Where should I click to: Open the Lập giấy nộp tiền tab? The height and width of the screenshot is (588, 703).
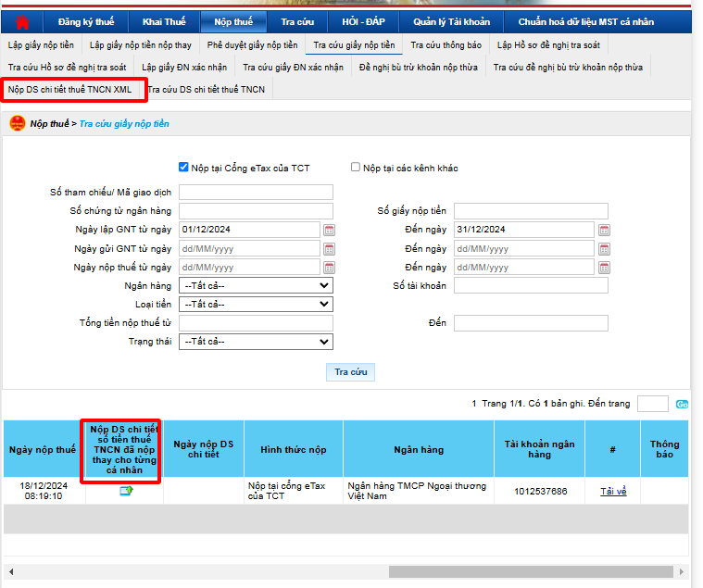(x=41, y=44)
